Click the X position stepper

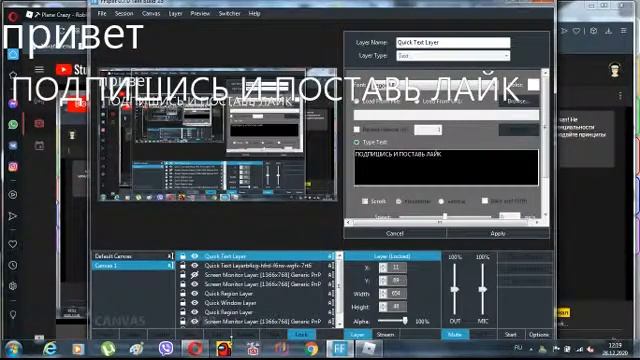point(383,268)
